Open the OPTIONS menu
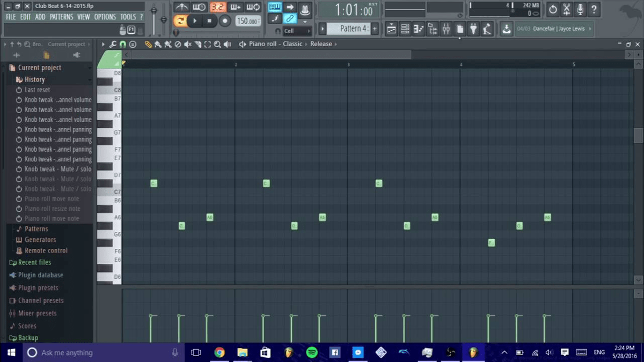This screenshot has width=644, height=362. (105, 17)
